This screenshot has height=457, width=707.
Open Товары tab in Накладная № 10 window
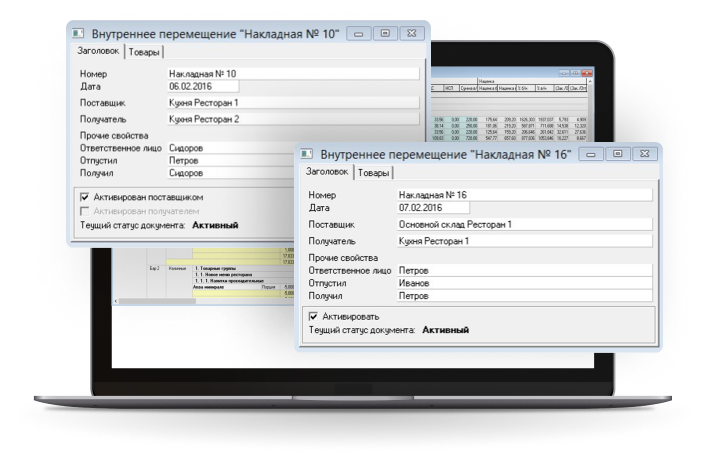(x=144, y=52)
